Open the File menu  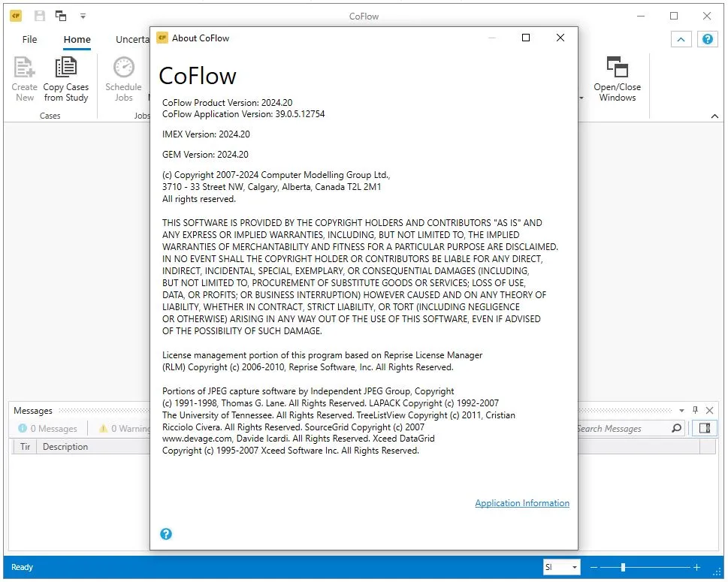tap(29, 40)
